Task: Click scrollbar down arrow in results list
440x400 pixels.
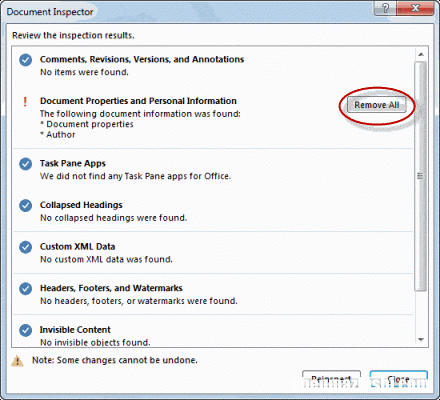Action: (421, 340)
